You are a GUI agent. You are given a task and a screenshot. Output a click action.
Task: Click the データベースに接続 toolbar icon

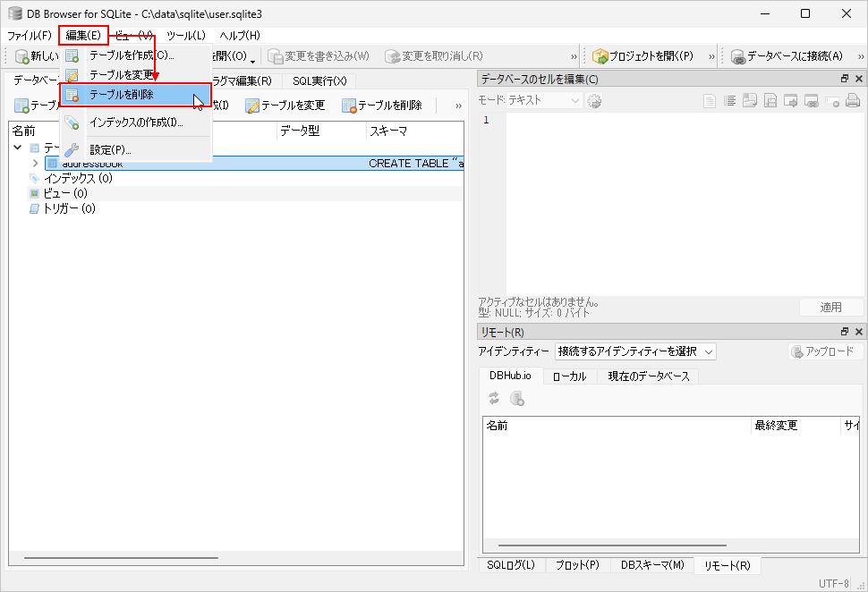(739, 56)
